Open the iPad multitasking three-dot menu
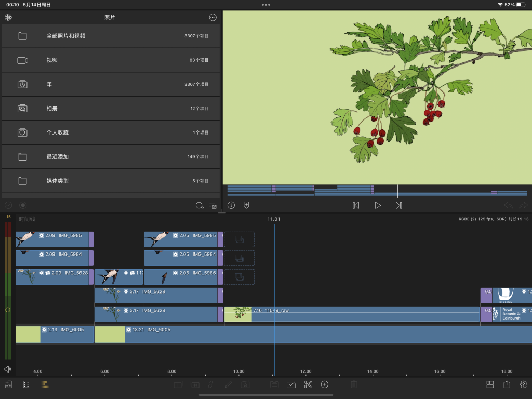This screenshot has height=399, width=532. (x=266, y=5)
